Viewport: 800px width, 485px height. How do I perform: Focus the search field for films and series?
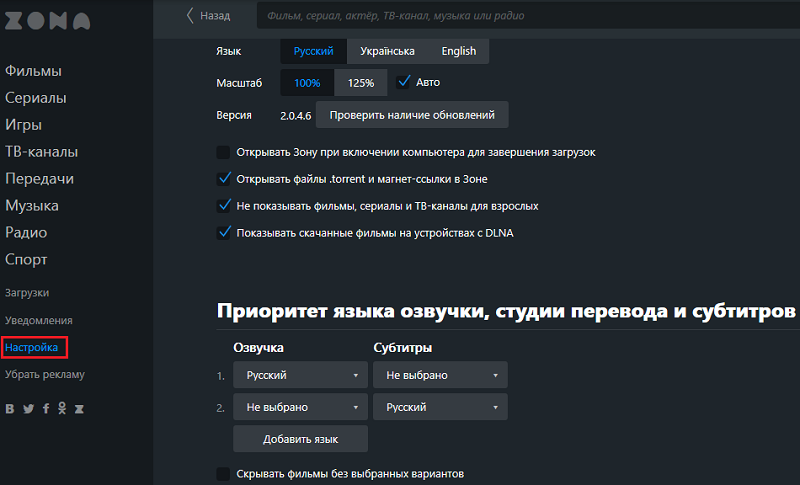528,16
